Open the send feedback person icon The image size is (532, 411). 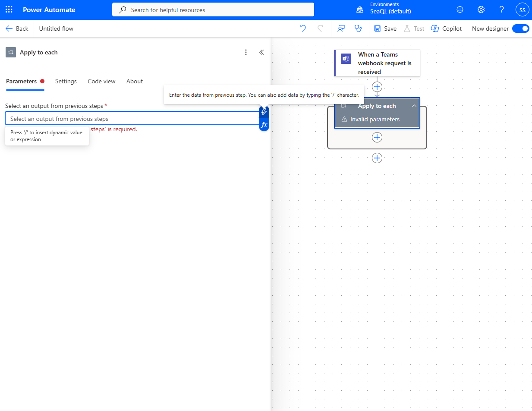tap(341, 28)
